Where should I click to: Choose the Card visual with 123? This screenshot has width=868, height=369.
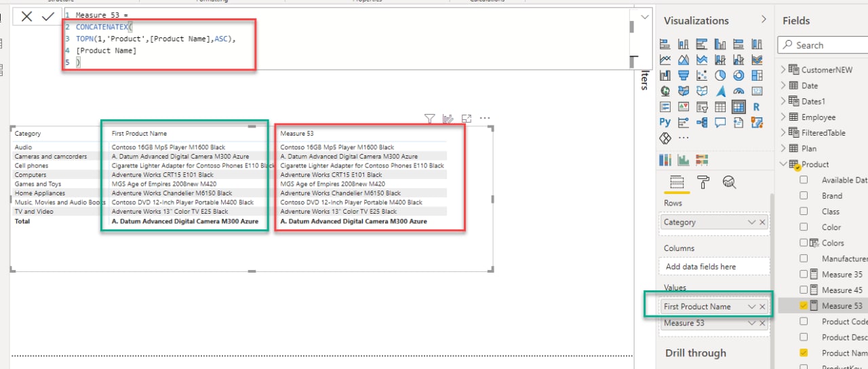(757, 91)
